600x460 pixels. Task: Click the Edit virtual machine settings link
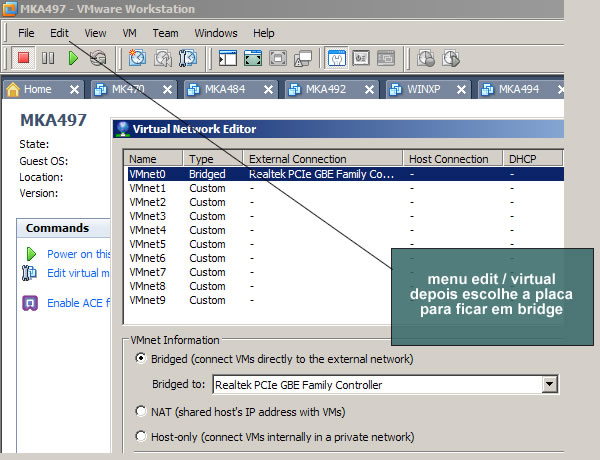[x=78, y=273]
